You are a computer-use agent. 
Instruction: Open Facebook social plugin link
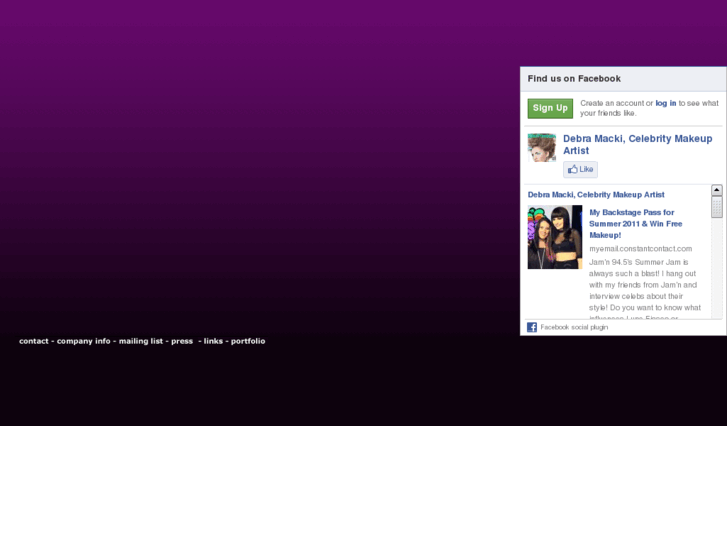pyautogui.click(x=574, y=327)
